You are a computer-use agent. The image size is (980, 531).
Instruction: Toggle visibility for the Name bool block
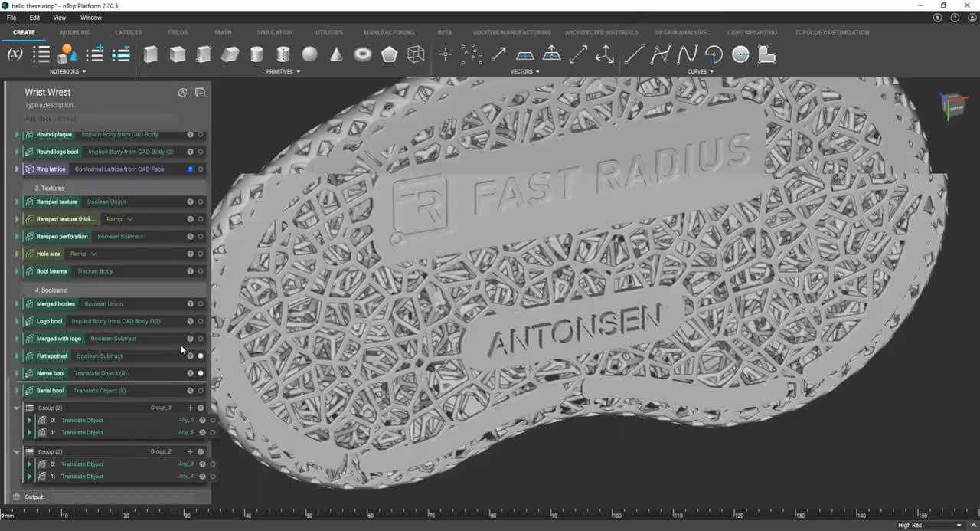[x=201, y=373]
